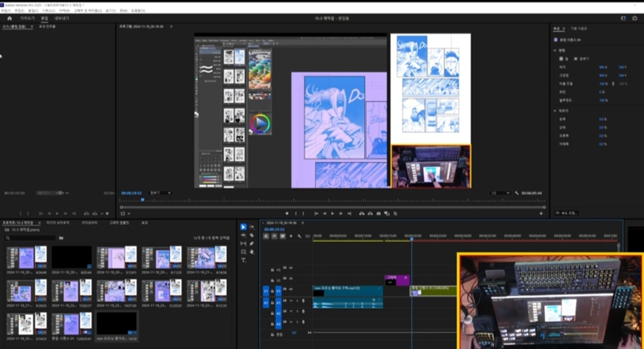The height and width of the screenshot is (349, 644).
Task: Collapse the Transform section in the properties panel
Action: 555,51
